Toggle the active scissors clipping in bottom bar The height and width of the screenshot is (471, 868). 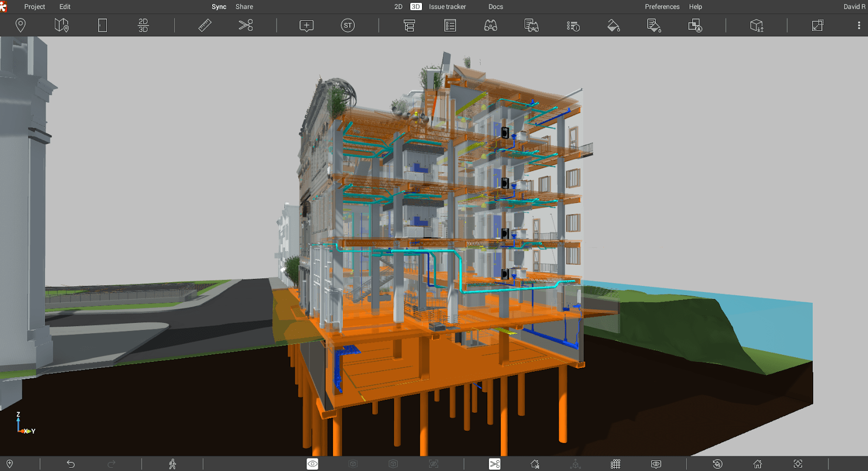click(495, 464)
